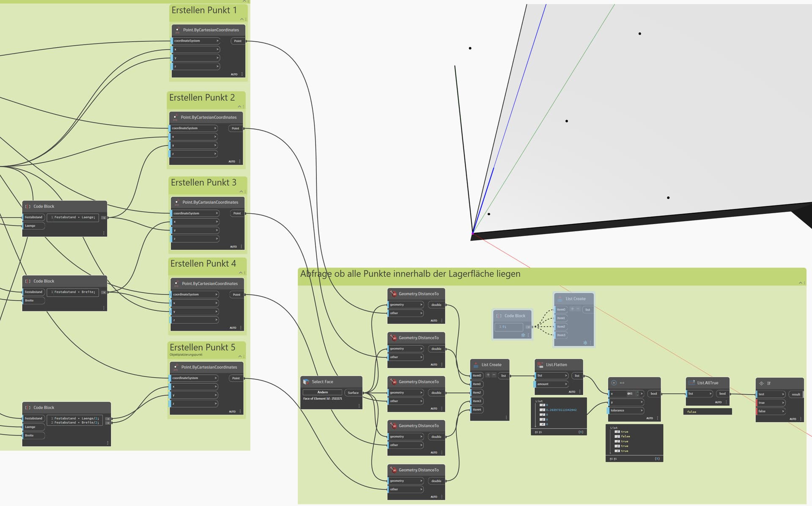Click the Code Block icon above Festabstand + Laenge

(28, 206)
